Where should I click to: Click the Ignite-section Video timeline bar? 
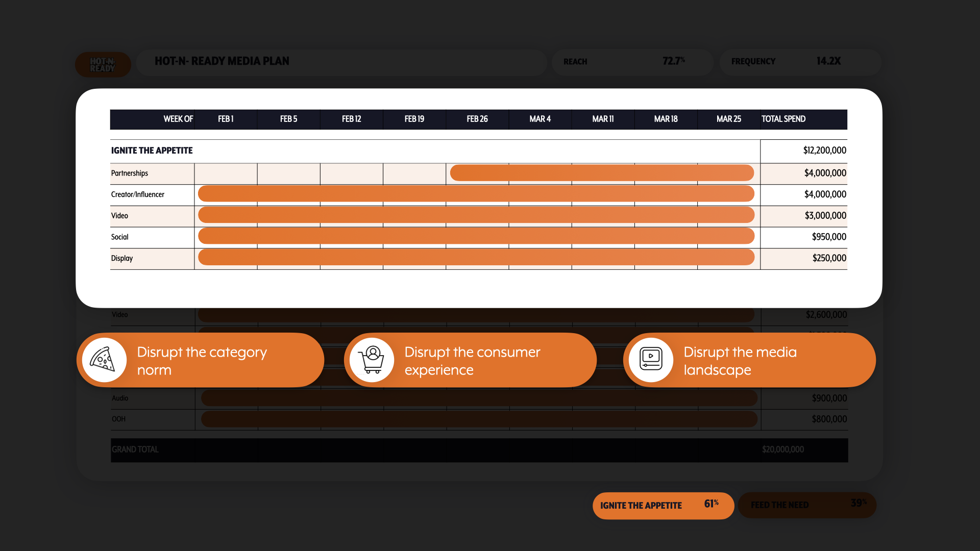[x=476, y=215]
